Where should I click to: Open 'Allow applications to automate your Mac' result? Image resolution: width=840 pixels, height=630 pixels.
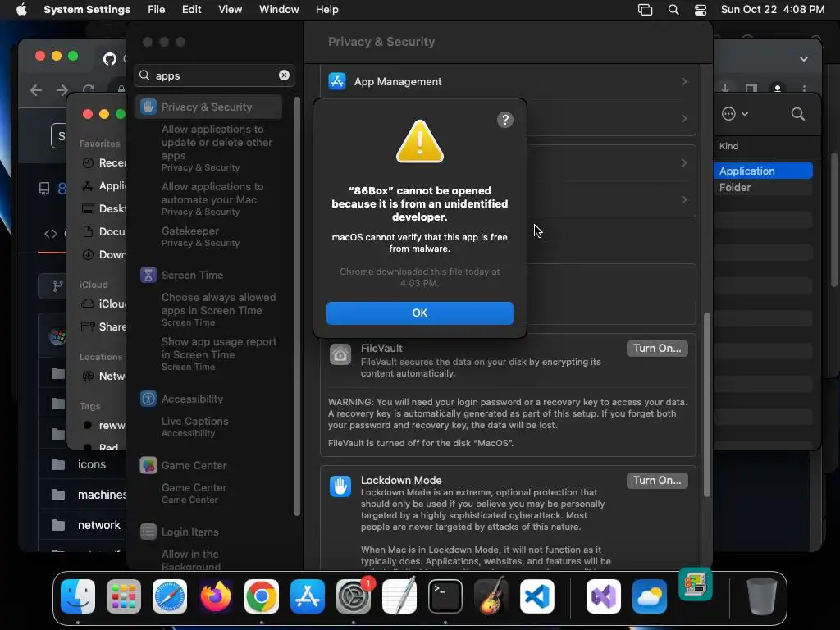click(x=212, y=199)
